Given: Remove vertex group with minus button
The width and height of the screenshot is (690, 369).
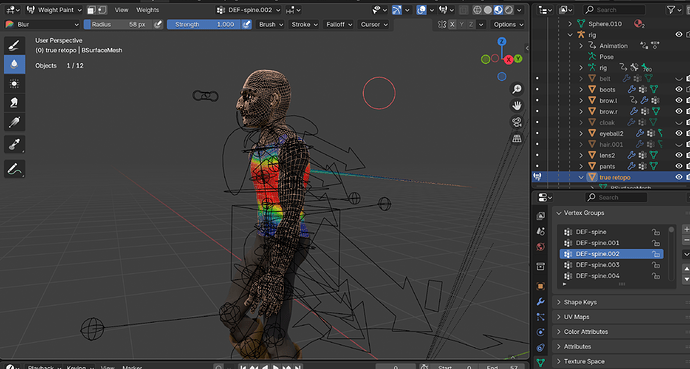Looking at the screenshot, I should tap(686, 240).
